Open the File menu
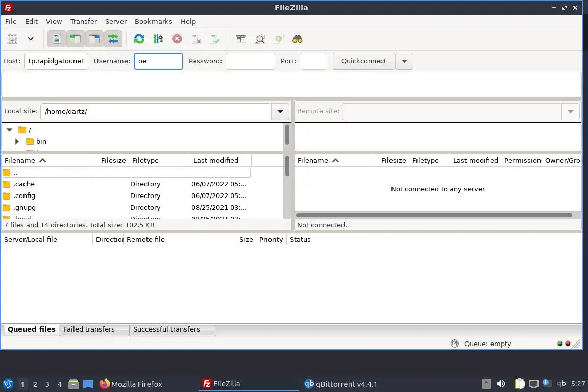This screenshot has width=588, height=392. 11,22
